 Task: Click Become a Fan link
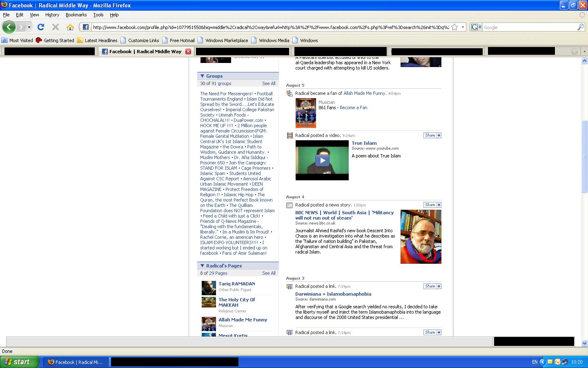coord(353,108)
